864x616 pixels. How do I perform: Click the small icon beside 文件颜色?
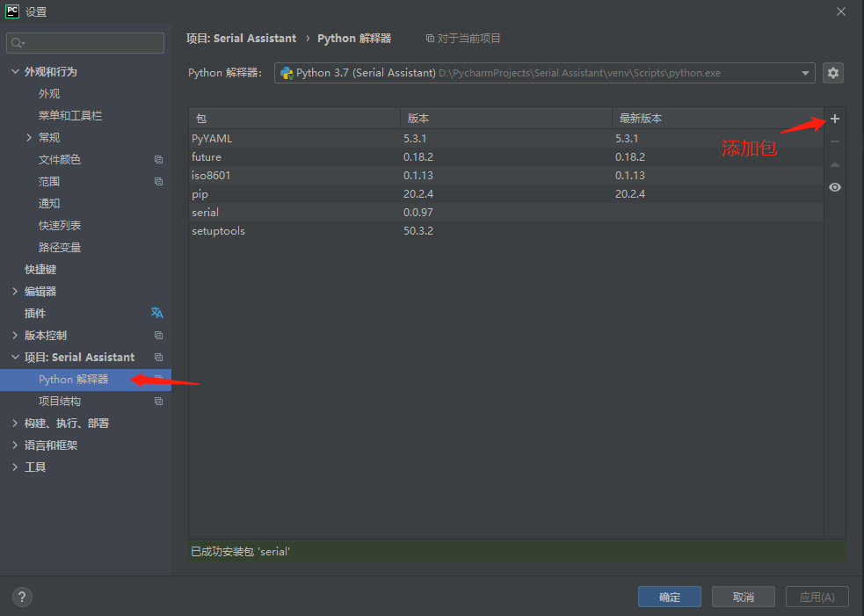coord(158,159)
